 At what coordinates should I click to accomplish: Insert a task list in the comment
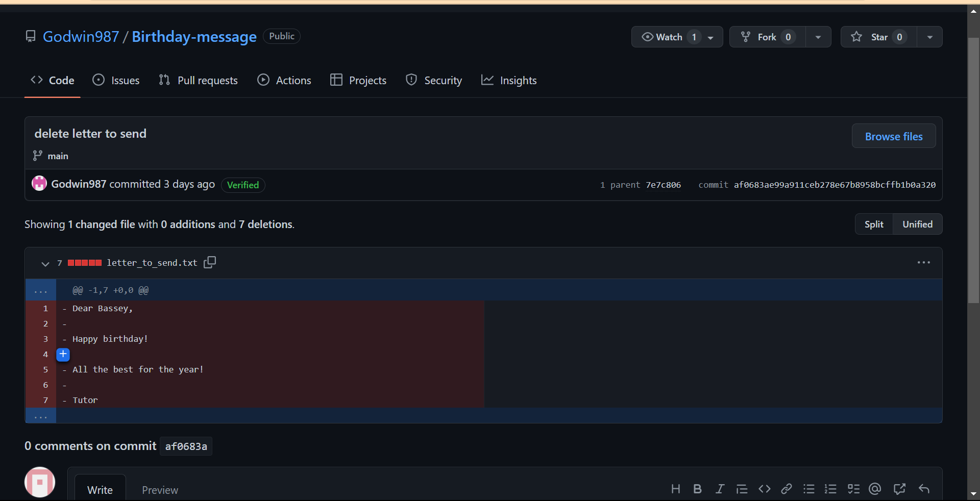853,489
